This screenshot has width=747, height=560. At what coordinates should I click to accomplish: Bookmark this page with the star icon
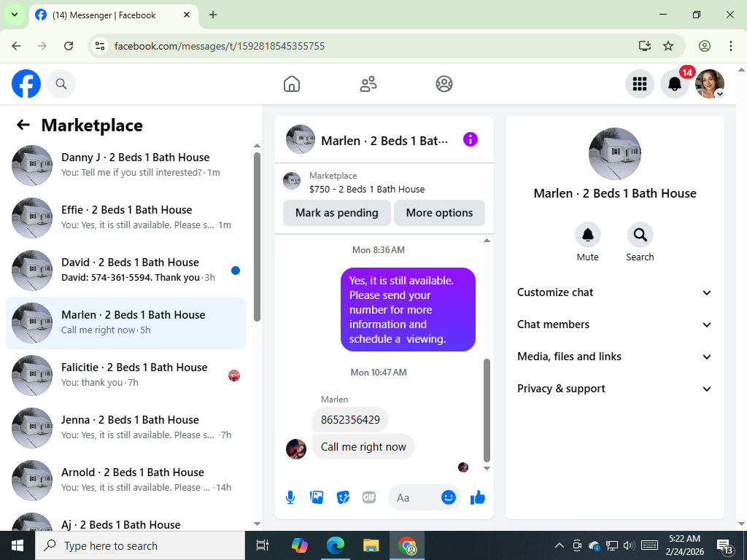(x=668, y=46)
